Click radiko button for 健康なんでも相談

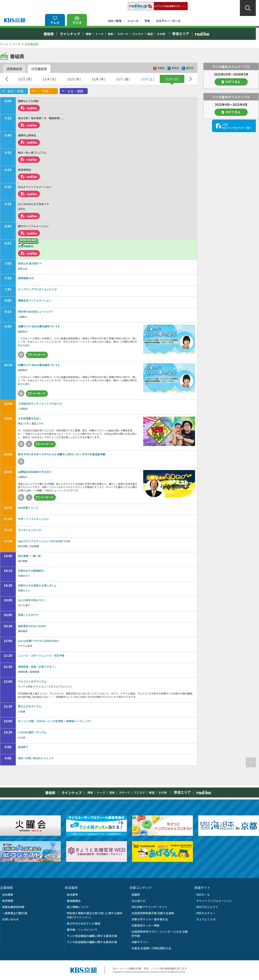(29, 108)
